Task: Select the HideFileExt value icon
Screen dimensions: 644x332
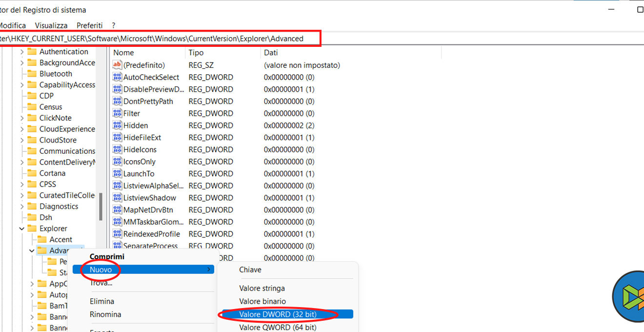Action: [x=117, y=138]
